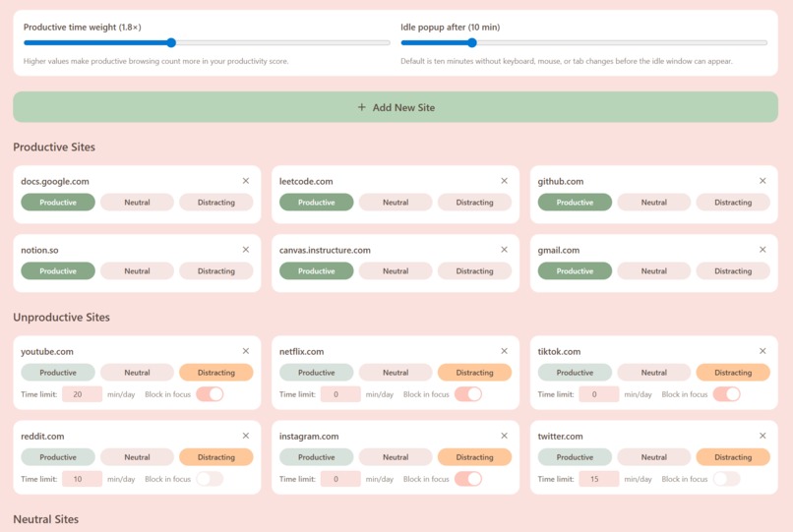Set docs.google.com to Distracting

[215, 203]
